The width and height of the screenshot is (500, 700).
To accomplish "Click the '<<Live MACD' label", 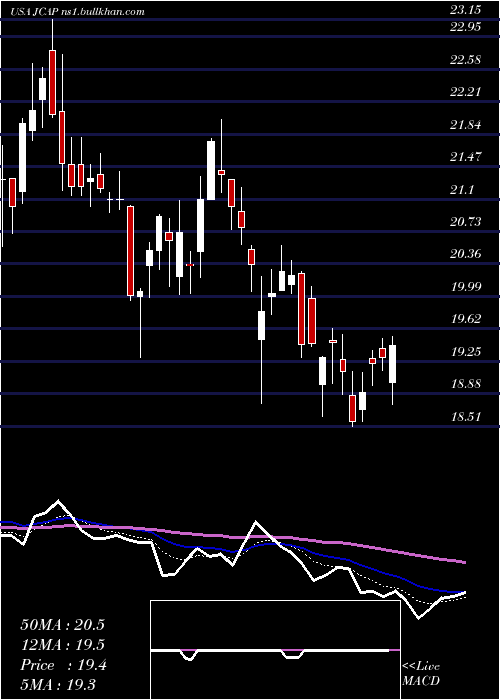I will pyautogui.click(x=421, y=673).
